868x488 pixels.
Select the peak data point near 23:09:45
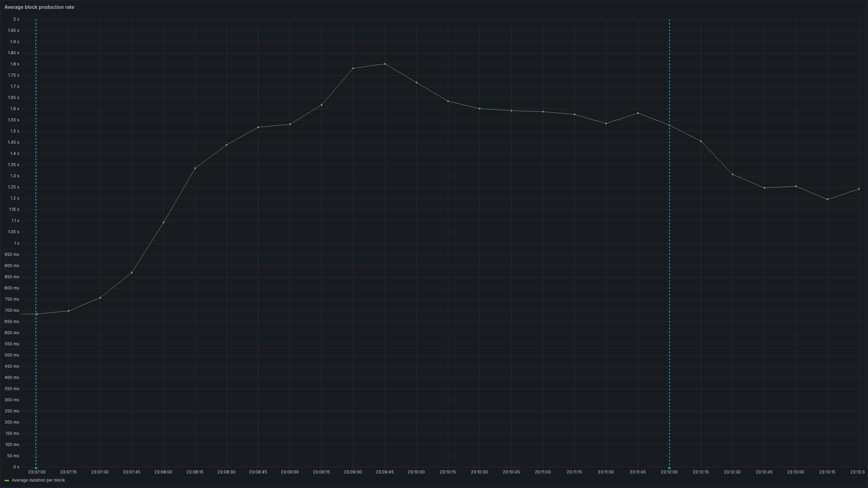click(x=385, y=64)
